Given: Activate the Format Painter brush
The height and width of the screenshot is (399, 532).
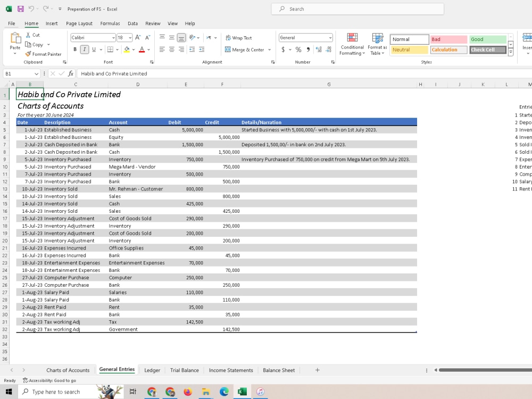Looking at the screenshot, I should tap(28, 54).
